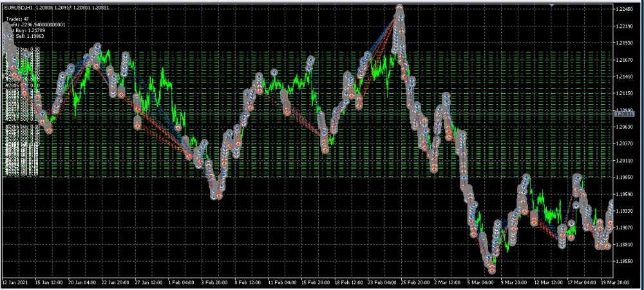Click the Sell: 1.19863 info text

point(28,36)
